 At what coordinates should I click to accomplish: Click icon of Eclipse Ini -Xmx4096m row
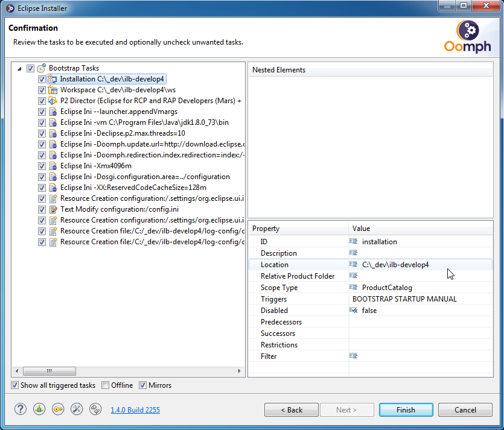(53, 166)
